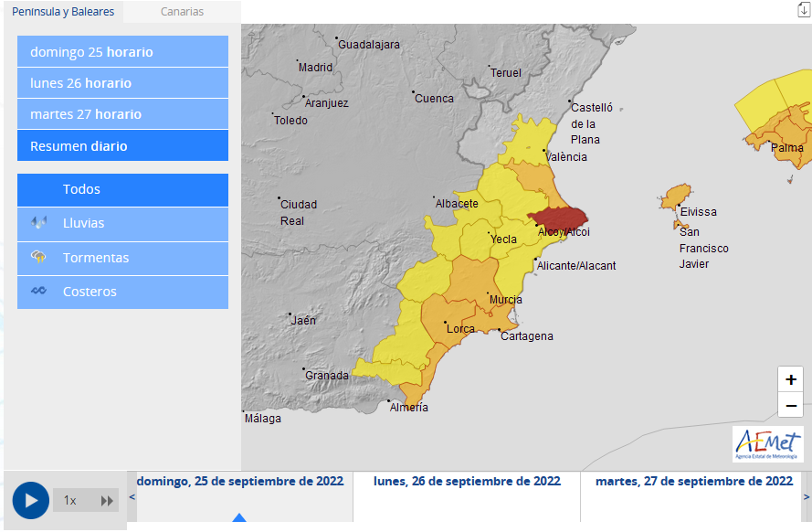Viewport: 812px width, 532px height.
Task: Open martes 27 horario view
Action: coord(122,114)
